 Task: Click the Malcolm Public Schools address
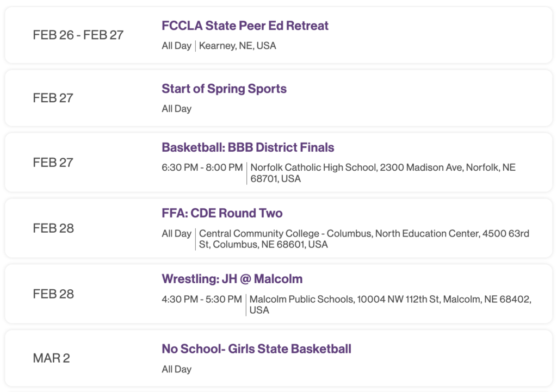[x=390, y=304]
